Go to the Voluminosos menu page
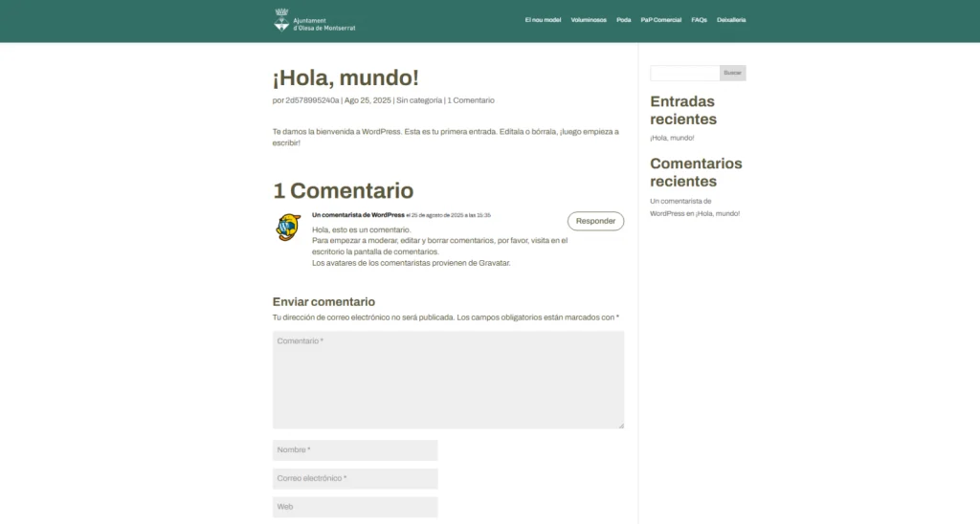 pos(589,20)
